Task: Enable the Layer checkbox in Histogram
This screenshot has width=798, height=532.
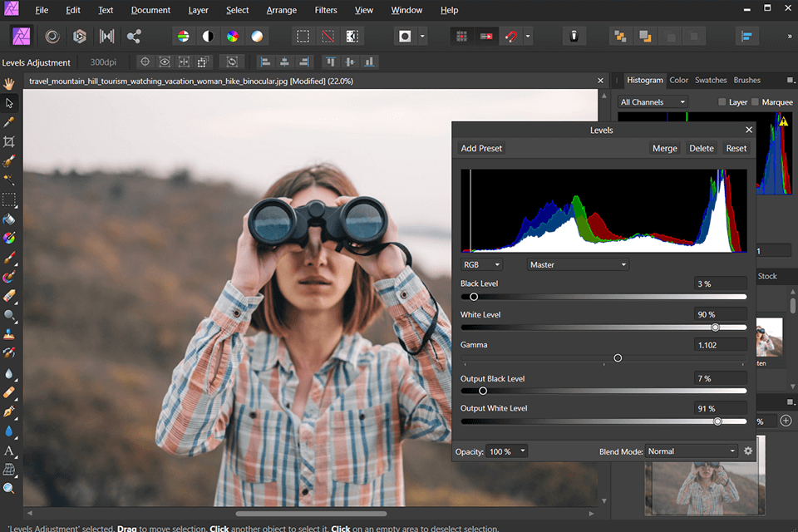Action: coord(722,101)
